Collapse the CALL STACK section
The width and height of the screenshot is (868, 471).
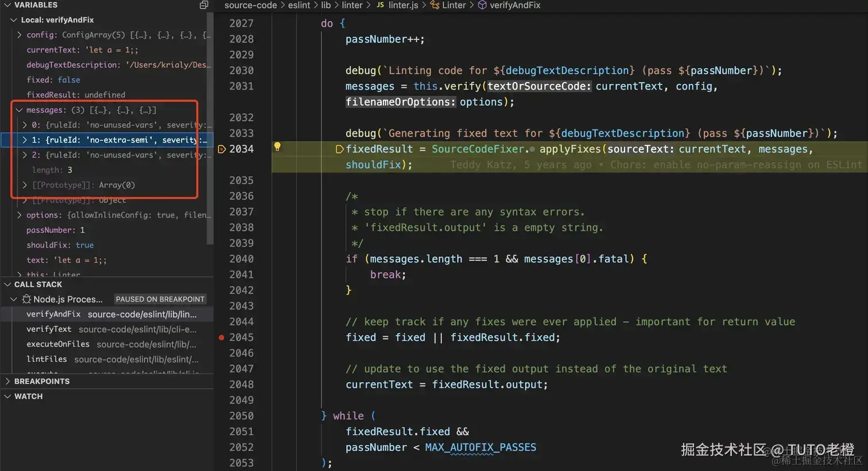7,284
